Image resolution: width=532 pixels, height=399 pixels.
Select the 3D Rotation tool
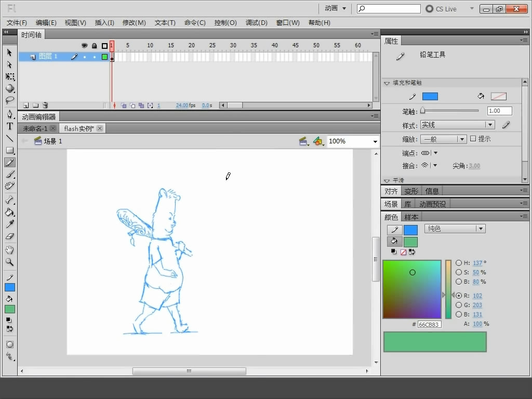9,88
